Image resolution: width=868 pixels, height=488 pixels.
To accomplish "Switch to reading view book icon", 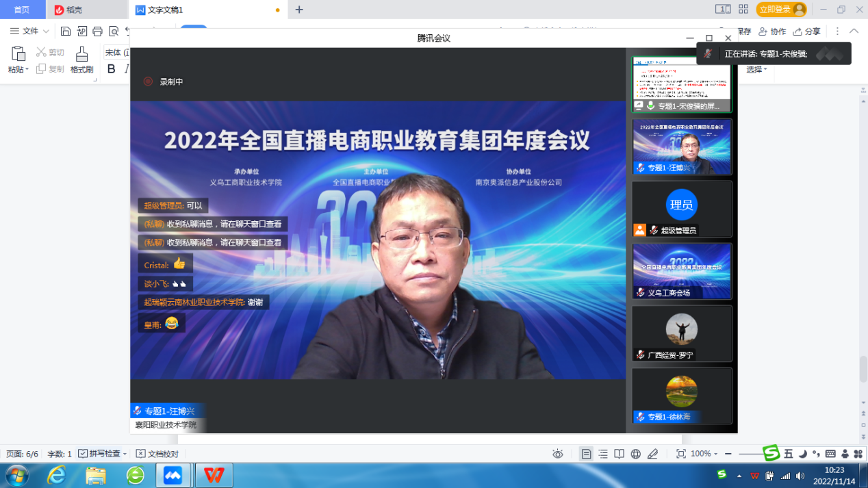I will (x=619, y=454).
